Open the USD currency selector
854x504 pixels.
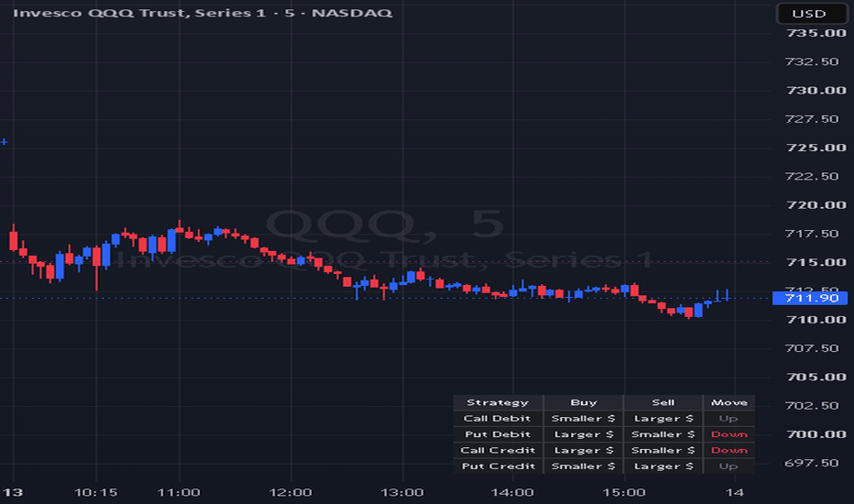811,14
